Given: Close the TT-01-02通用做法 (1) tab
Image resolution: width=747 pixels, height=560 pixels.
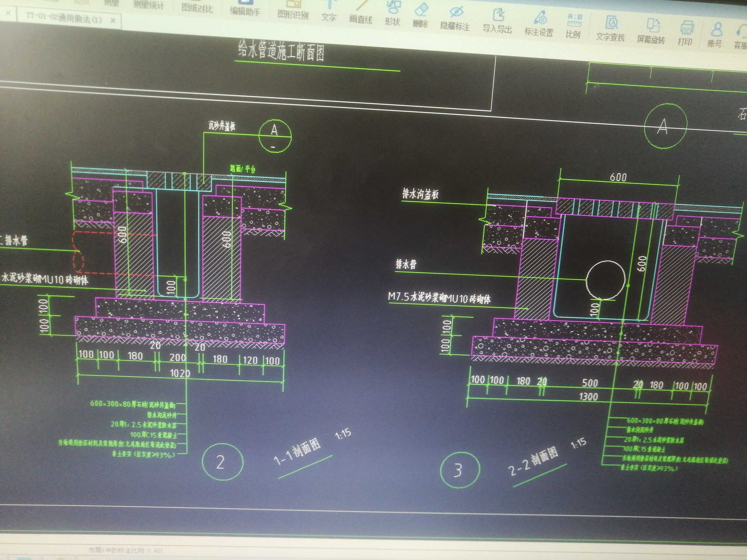Looking at the screenshot, I should point(113,21).
